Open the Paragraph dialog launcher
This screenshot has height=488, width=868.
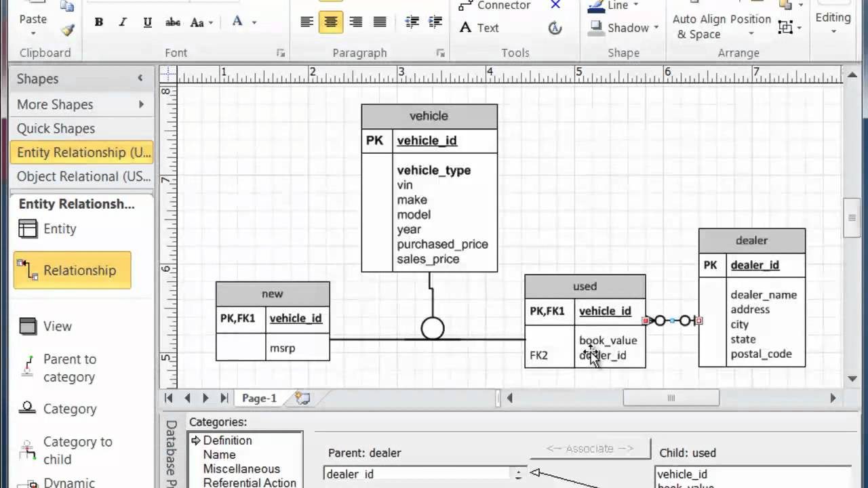(440, 53)
